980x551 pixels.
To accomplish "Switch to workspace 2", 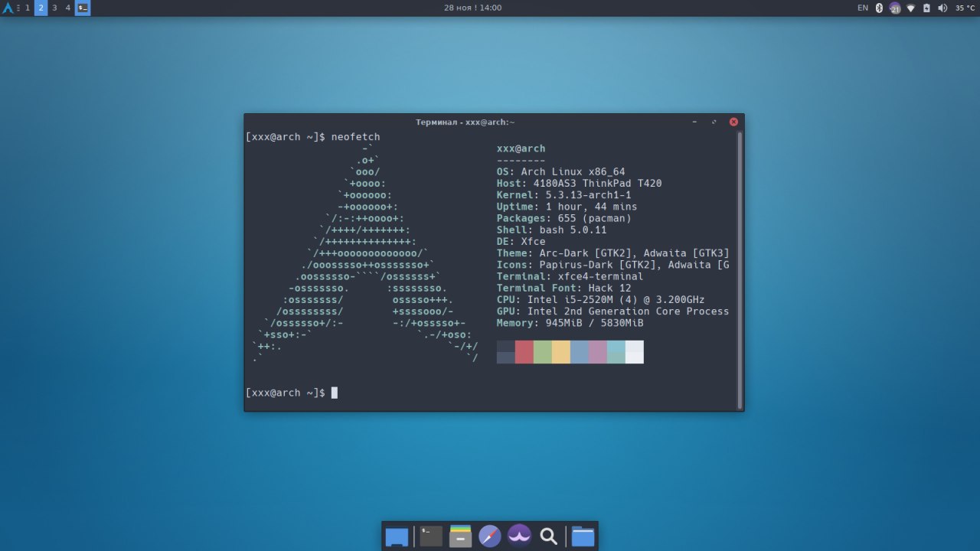I will 41,8.
